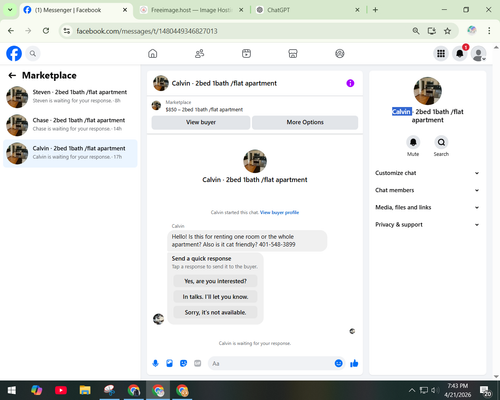Image resolution: width=500 pixels, height=400 pixels.
Task: Choose a sticker icon
Action: pyautogui.click(x=183, y=363)
